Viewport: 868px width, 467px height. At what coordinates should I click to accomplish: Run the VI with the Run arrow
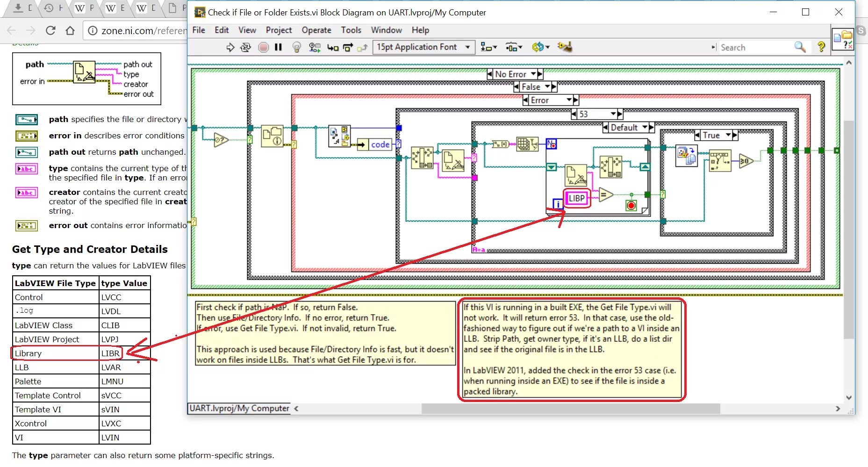[230, 47]
